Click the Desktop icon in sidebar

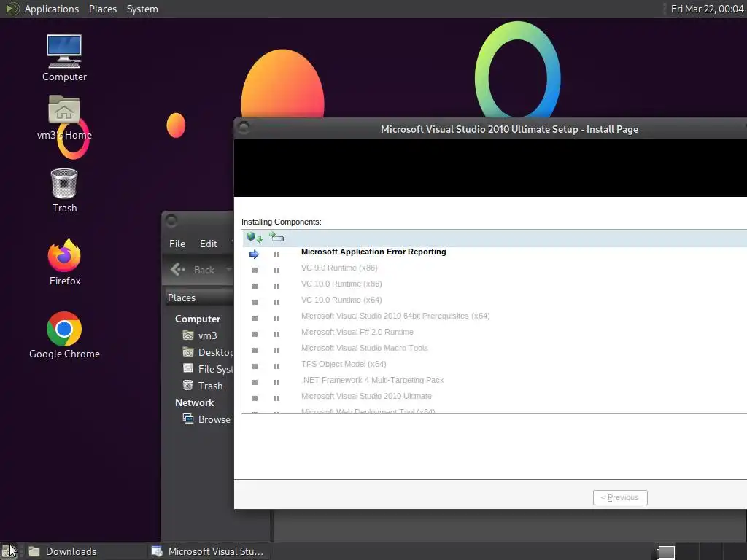188,352
